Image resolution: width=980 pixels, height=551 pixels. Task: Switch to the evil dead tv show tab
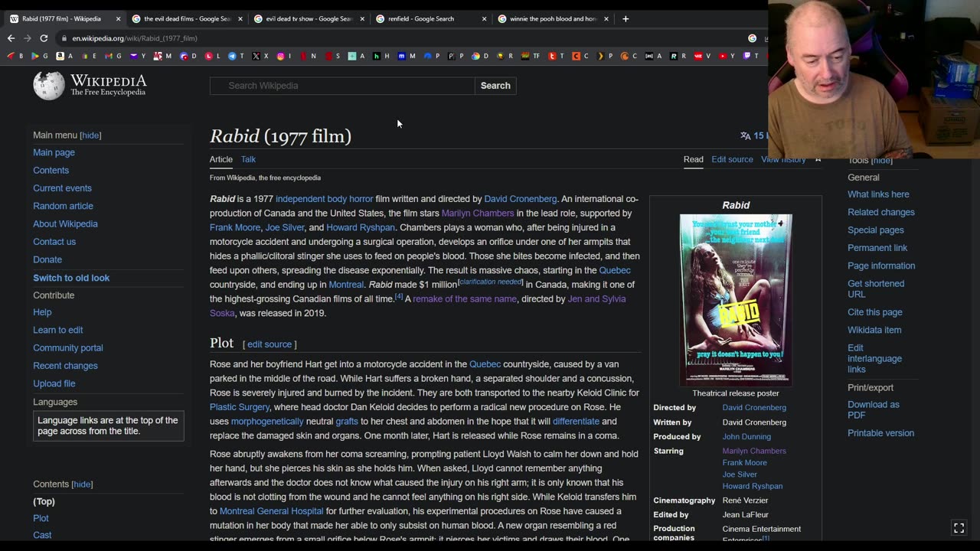[x=309, y=18]
